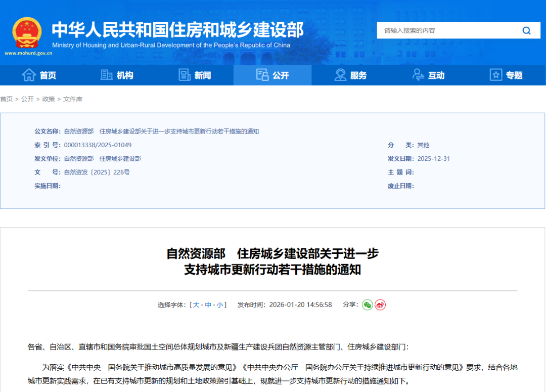Click 政策 breadcrumb link
Screen dimensions: 546x392
coord(49,99)
